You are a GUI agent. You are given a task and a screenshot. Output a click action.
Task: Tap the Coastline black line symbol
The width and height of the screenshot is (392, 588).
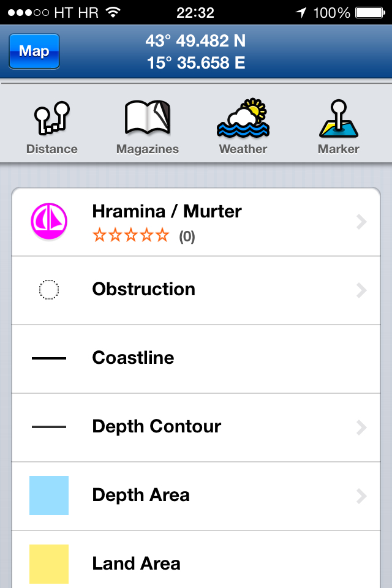point(49,358)
